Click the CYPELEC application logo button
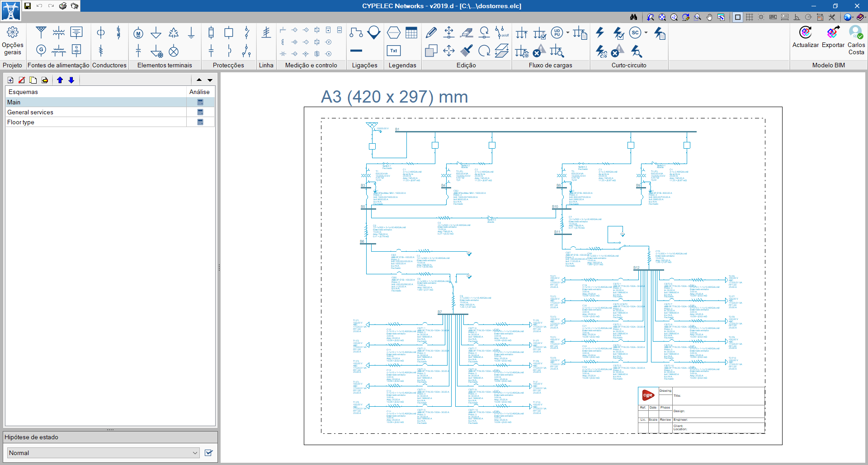The width and height of the screenshot is (868, 465). (11, 11)
